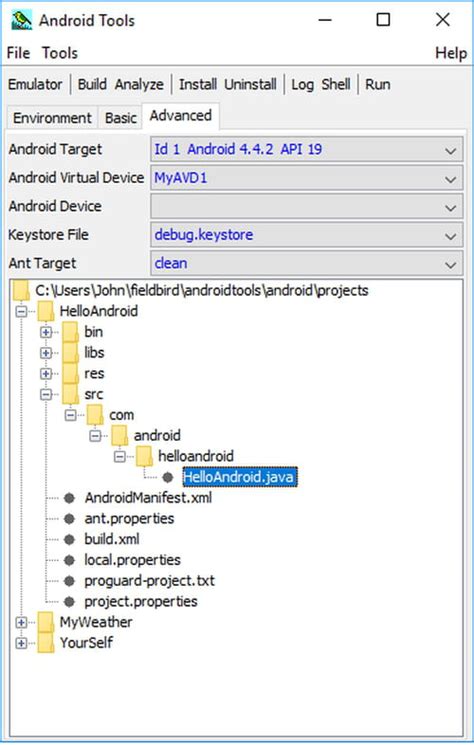Select the Advanced tab

tap(180, 115)
